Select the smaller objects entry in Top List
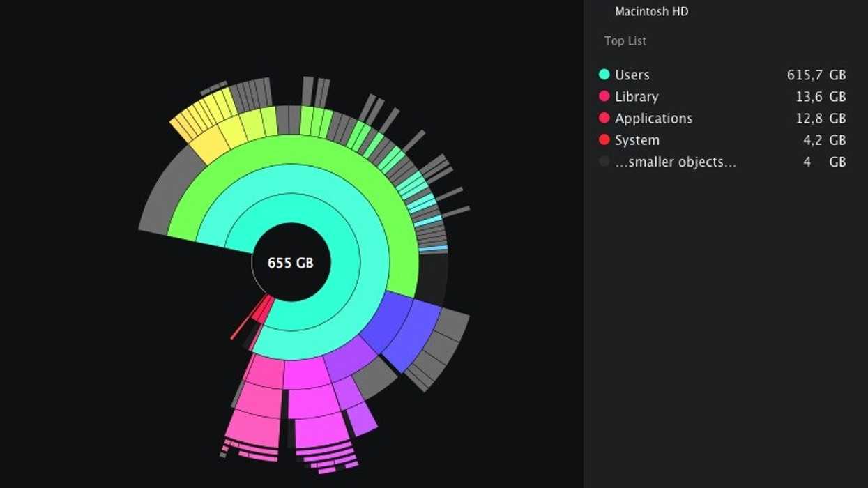The height and width of the screenshot is (488, 868). pos(722,162)
